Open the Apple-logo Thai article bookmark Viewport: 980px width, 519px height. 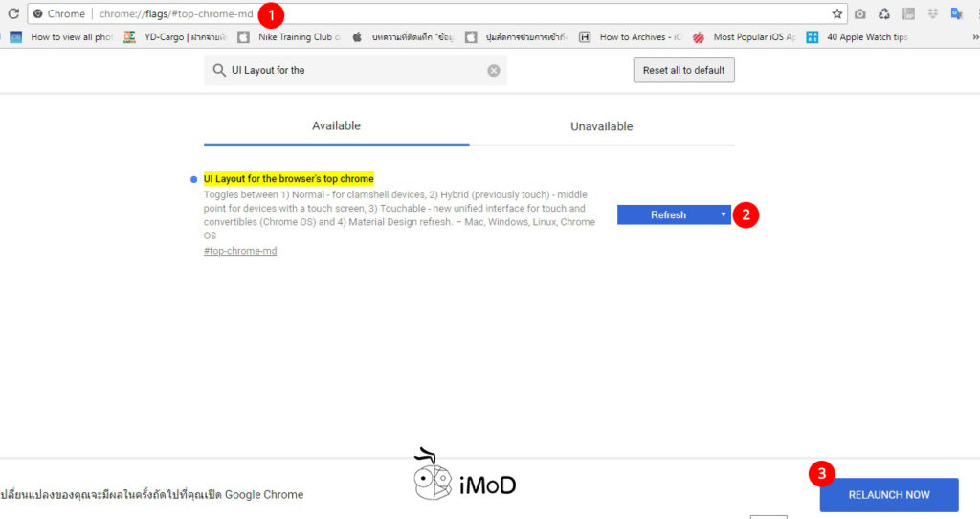coord(403,37)
